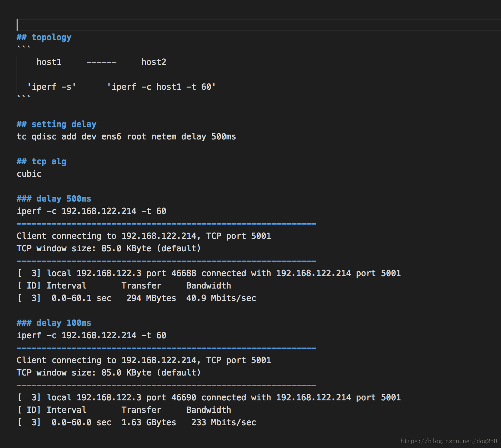This screenshot has height=448, width=501.
Task: Select the '1.63 GBytes' transfer value
Action: pos(149,422)
